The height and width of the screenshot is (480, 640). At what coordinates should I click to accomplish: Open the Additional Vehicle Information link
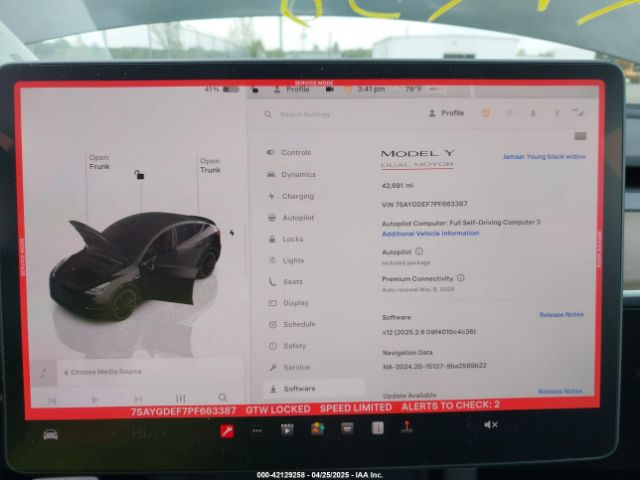point(431,233)
